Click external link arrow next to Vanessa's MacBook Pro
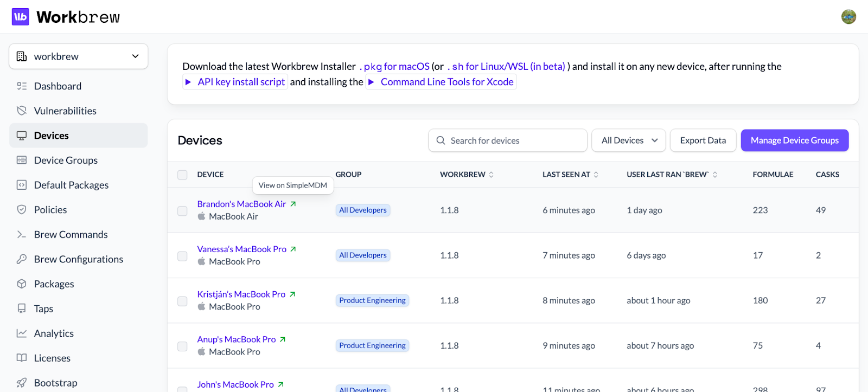 pos(293,249)
